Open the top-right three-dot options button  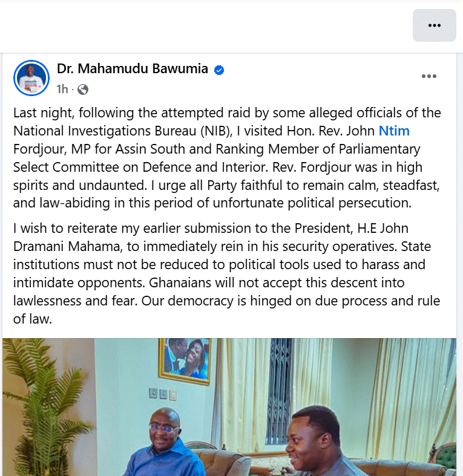(x=434, y=25)
